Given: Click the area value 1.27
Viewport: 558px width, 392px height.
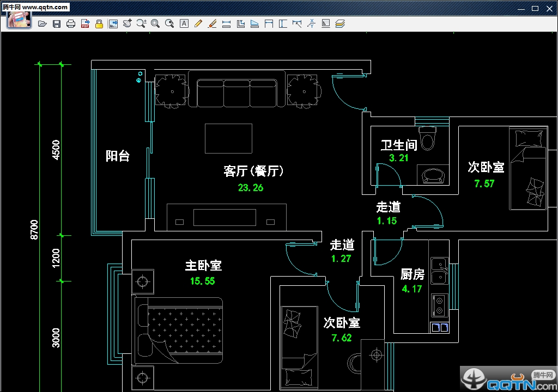Looking at the screenshot, I should click(341, 259).
